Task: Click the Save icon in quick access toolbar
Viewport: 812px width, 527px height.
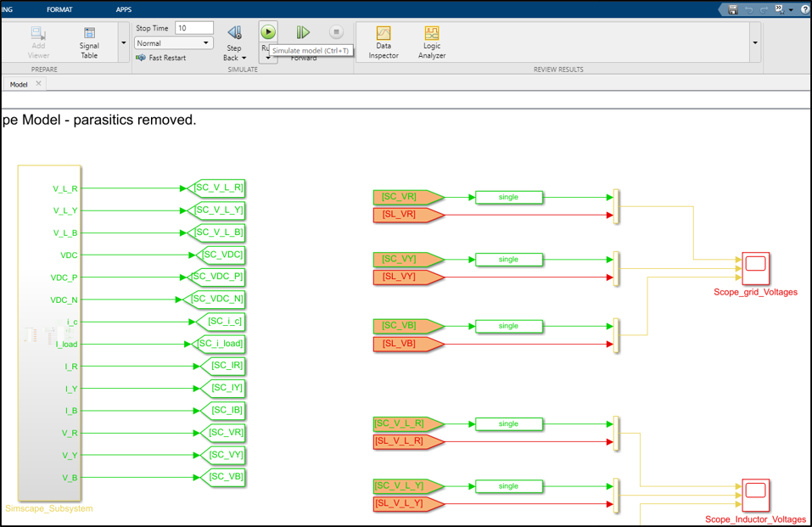Action: 733,9
